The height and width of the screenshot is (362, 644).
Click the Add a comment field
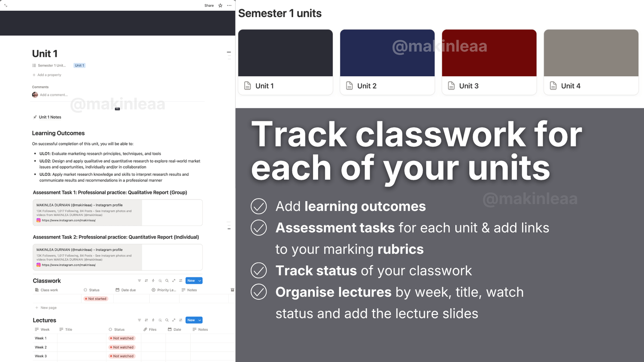[x=54, y=95]
